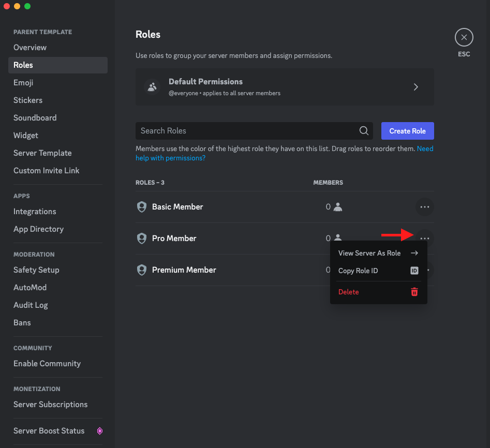Screen dimensions: 490x448
Task: Go to the Audit Log section
Action: coord(31,305)
